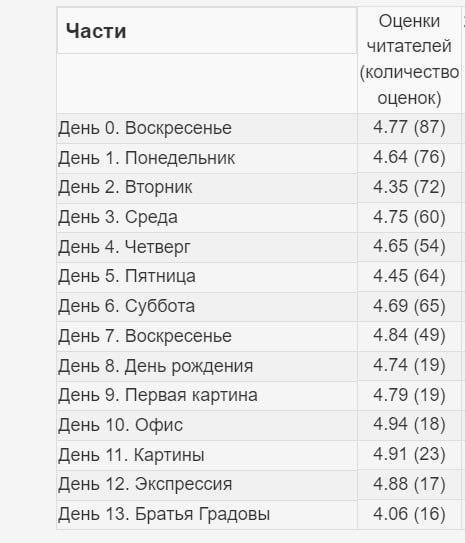Open the chapter День 12. Экспрессия
The image size is (465, 543).
click(145, 484)
